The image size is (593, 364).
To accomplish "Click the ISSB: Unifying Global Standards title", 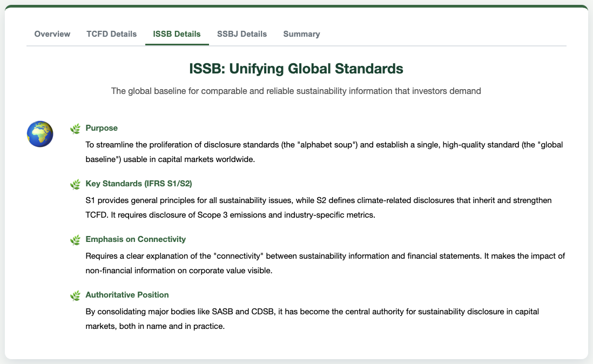I will coord(296,69).
